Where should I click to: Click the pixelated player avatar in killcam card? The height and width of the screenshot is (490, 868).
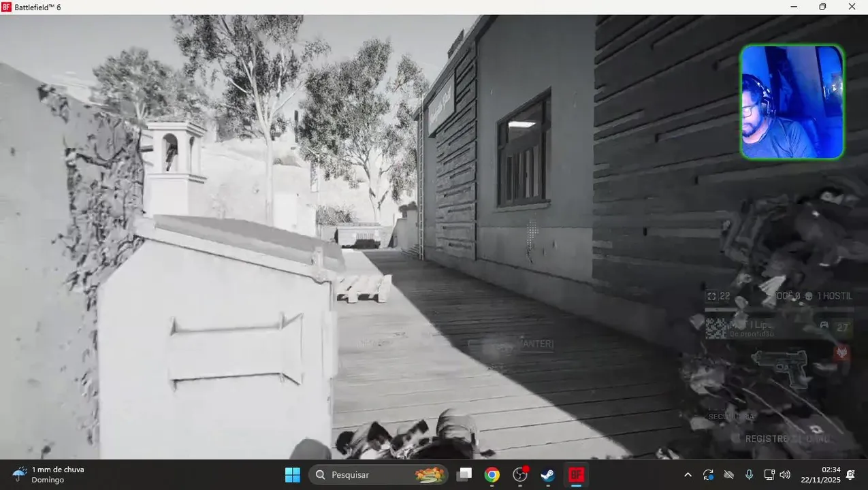(716, 327)
